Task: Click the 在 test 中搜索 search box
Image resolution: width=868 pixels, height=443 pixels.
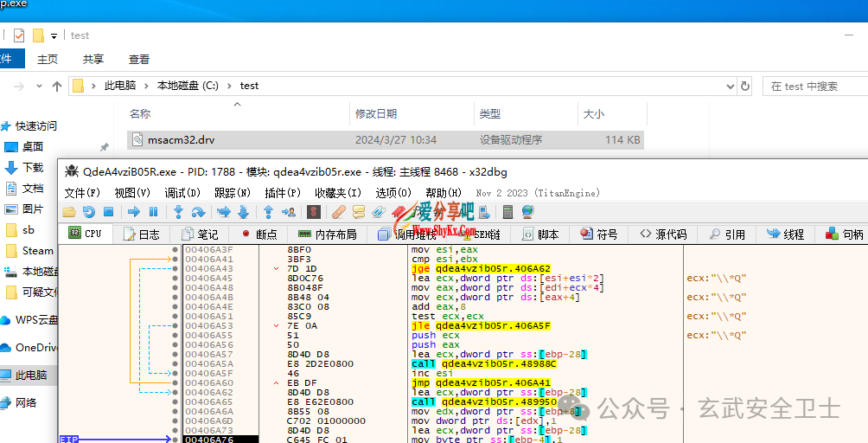Action: coord(813,86)
